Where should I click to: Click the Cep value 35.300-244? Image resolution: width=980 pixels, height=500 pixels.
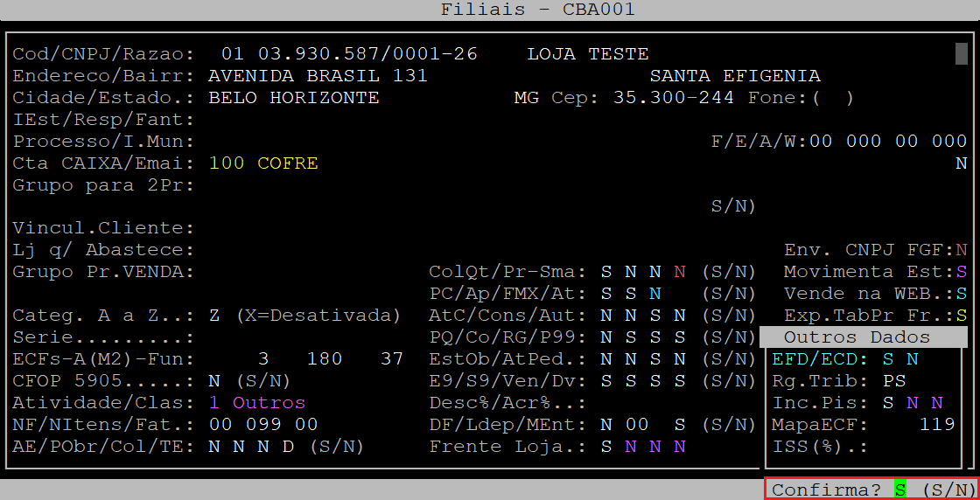tap(673, 98)
